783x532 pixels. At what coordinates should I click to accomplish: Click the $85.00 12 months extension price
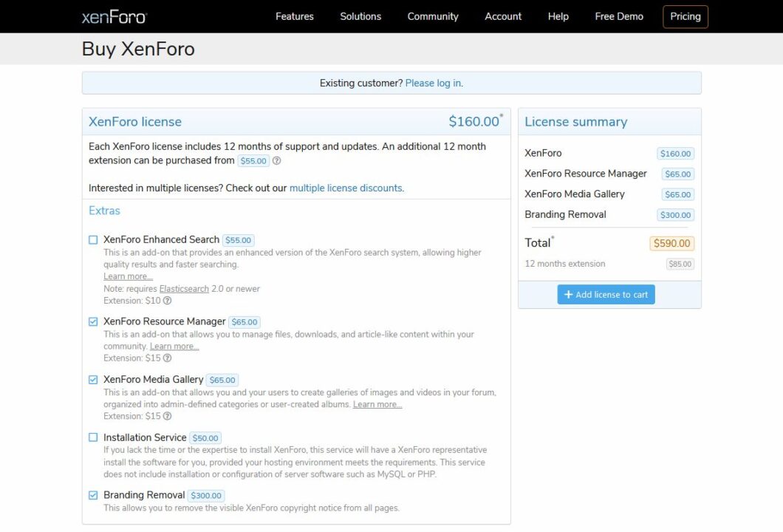(x=680, y=264)
